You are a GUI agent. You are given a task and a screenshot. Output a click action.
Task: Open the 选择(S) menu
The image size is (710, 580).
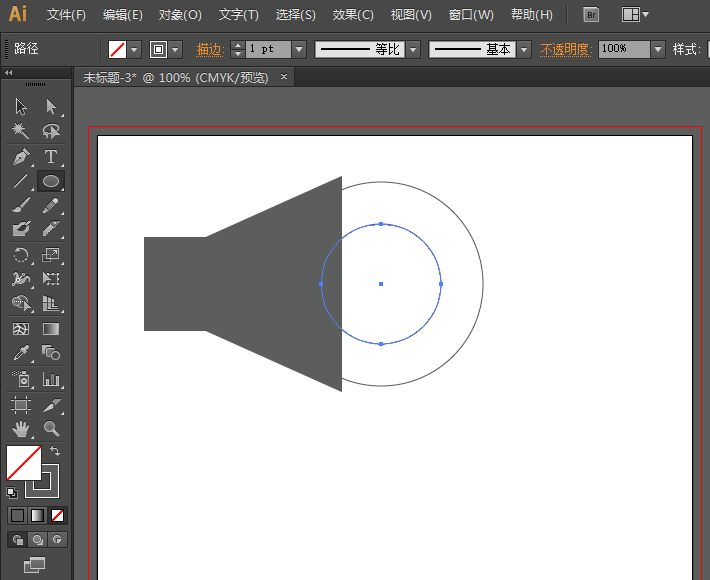tap(296, 15)
